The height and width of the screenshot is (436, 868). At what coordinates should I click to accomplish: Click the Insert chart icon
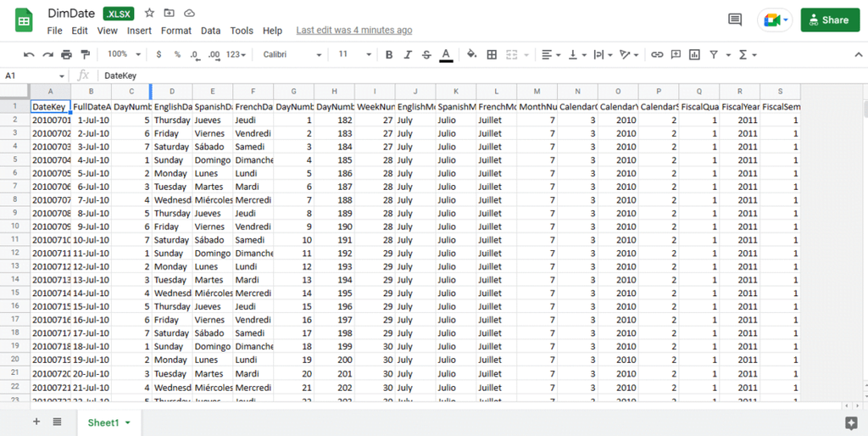(694, 54)
